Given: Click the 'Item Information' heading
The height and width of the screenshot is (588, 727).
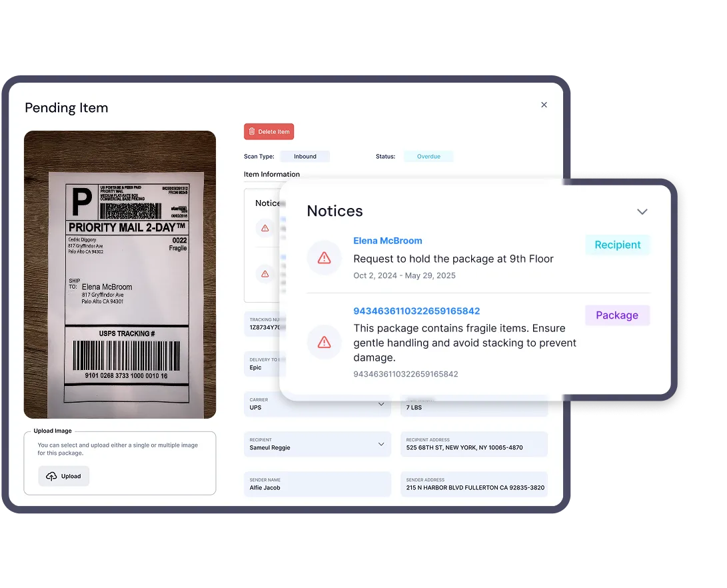Looking at the screenshot, I should [x=272, y=175].
